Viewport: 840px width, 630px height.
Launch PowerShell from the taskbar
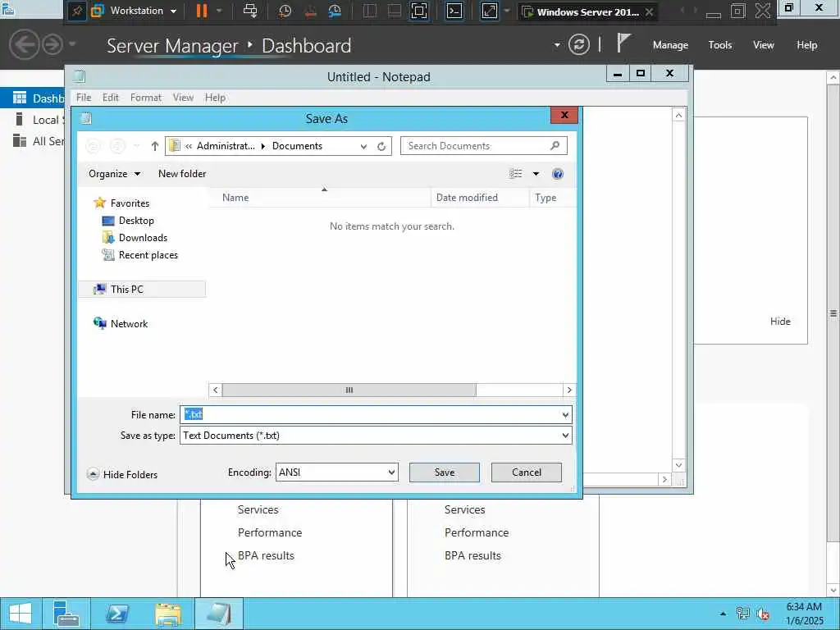tap(116, 614)
